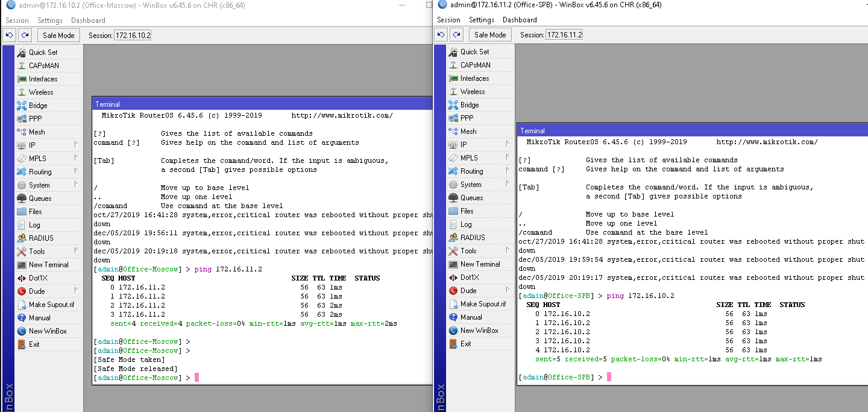Click Undo arrow in Office-SPB toolbar
This screenshot has width=868, height=412.
(441, 35)
